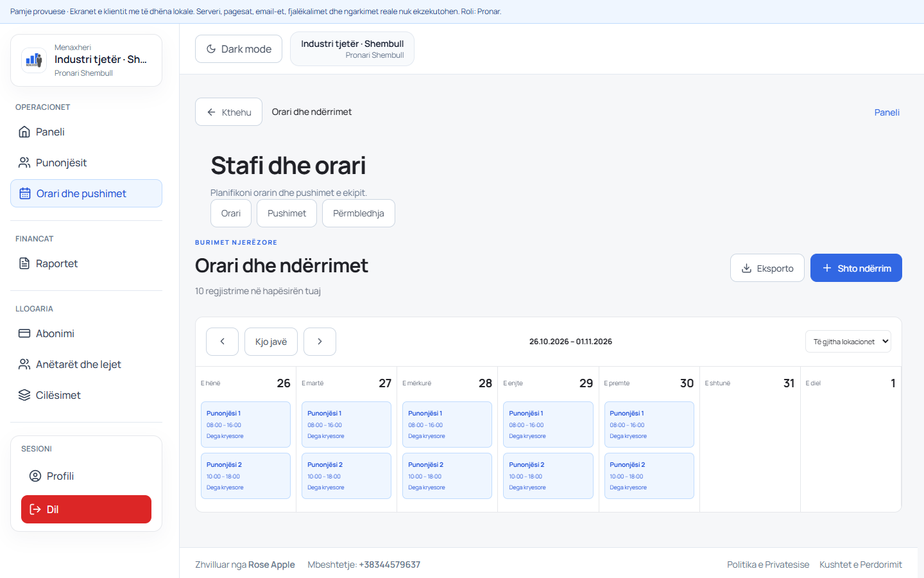This screenshot has width=924, height=578.
Task: Click the back arrow icon in Kthehu
Action: click(211, 112)
